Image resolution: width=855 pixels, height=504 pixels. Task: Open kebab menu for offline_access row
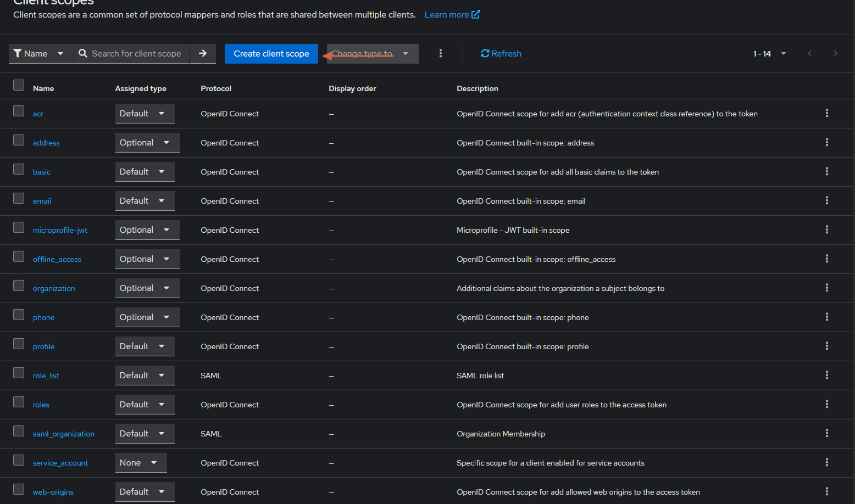coord(826,259)
